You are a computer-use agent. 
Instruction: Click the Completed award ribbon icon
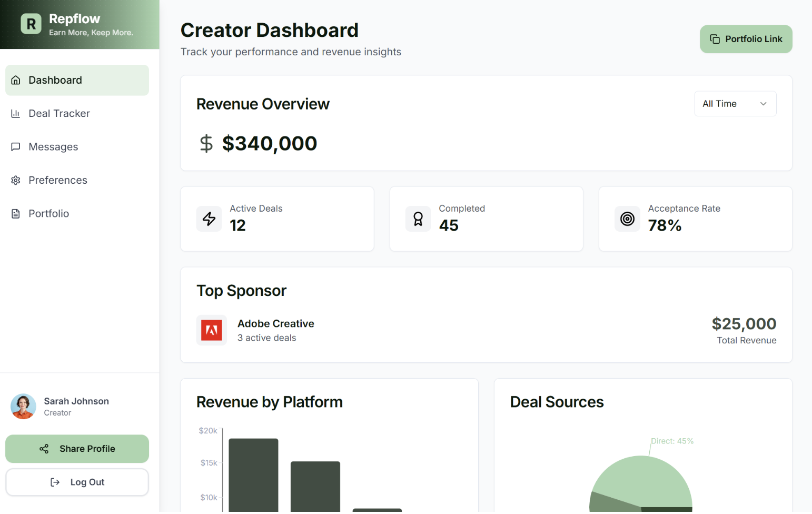[418, 219]
